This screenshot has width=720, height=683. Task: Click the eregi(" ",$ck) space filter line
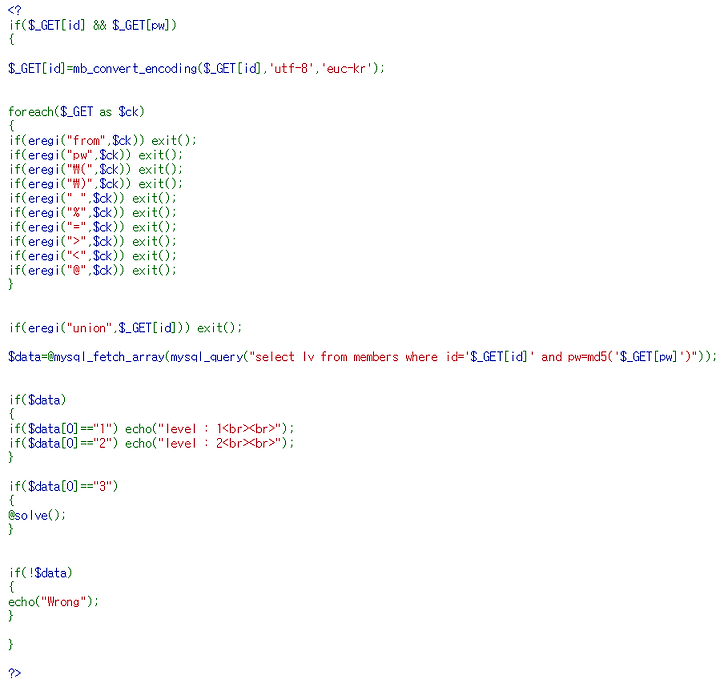point(92,198)
